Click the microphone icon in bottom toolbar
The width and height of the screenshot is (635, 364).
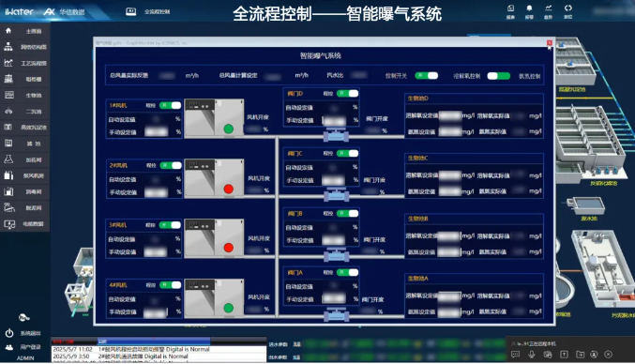[x=531, y=355]
